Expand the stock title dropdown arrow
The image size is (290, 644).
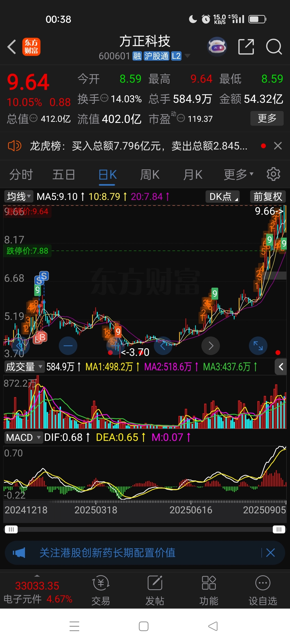187,56
